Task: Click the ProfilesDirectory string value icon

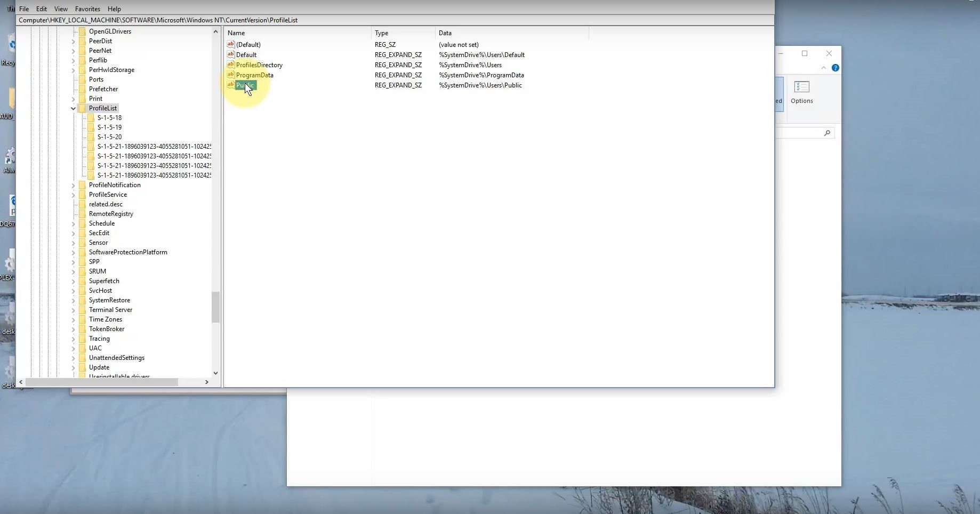Action: pyautogui.click(x=230, y=65)
